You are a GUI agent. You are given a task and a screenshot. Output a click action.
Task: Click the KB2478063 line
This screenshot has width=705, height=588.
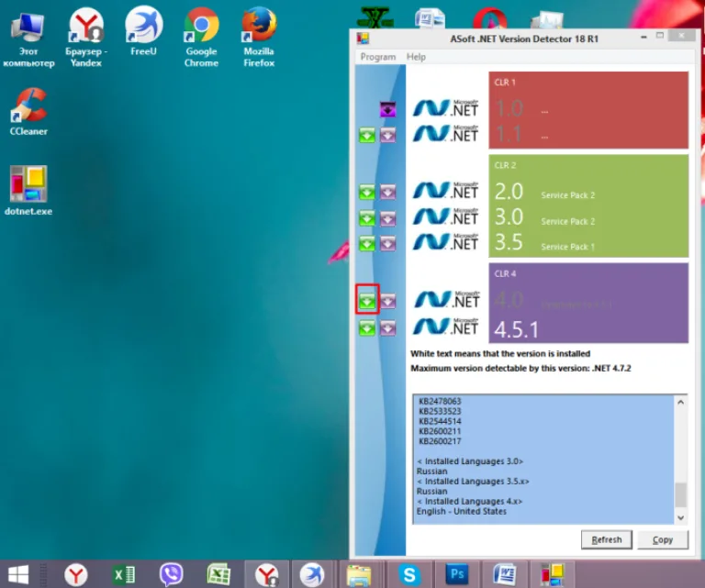(440, 401)
